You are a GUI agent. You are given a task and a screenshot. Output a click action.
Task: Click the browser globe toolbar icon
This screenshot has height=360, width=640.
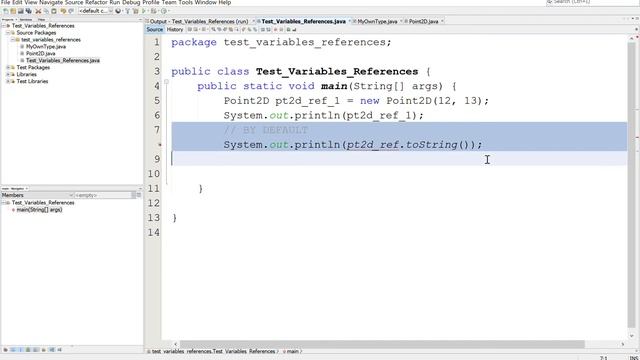pos(118,11)
